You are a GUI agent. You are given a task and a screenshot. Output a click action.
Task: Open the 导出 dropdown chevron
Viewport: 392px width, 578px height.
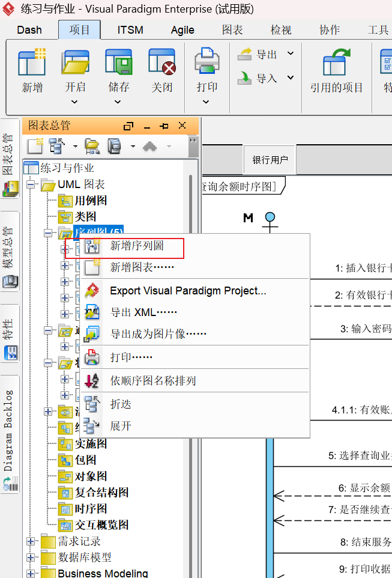point(291,54)
